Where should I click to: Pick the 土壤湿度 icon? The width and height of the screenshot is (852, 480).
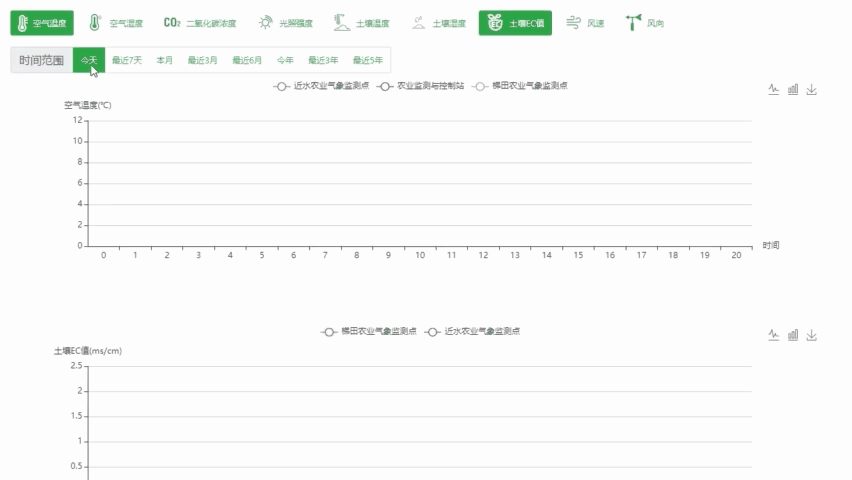418,22
